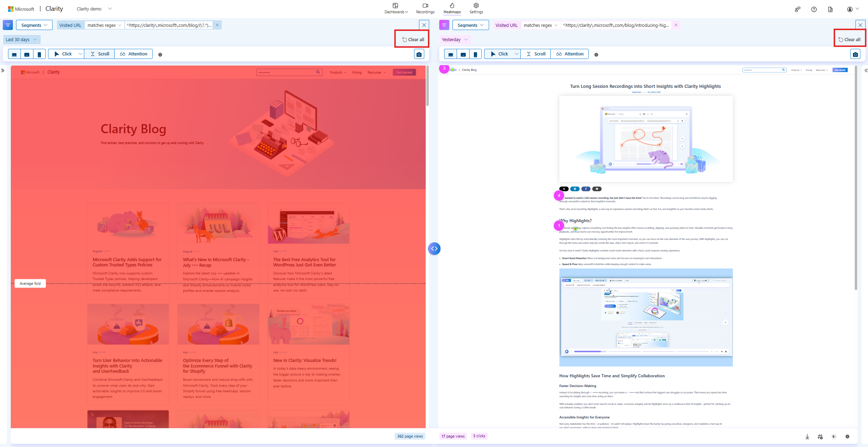Click the '17 page views' badge
This screenshot has width=868, height=447.
(x=453, y=436)
